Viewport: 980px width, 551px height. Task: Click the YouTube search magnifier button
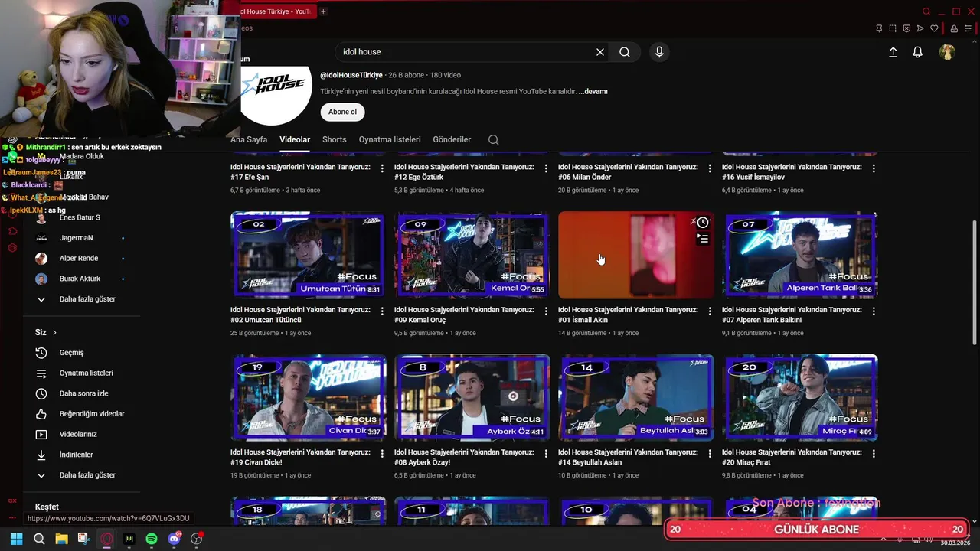tap(625, 52)
